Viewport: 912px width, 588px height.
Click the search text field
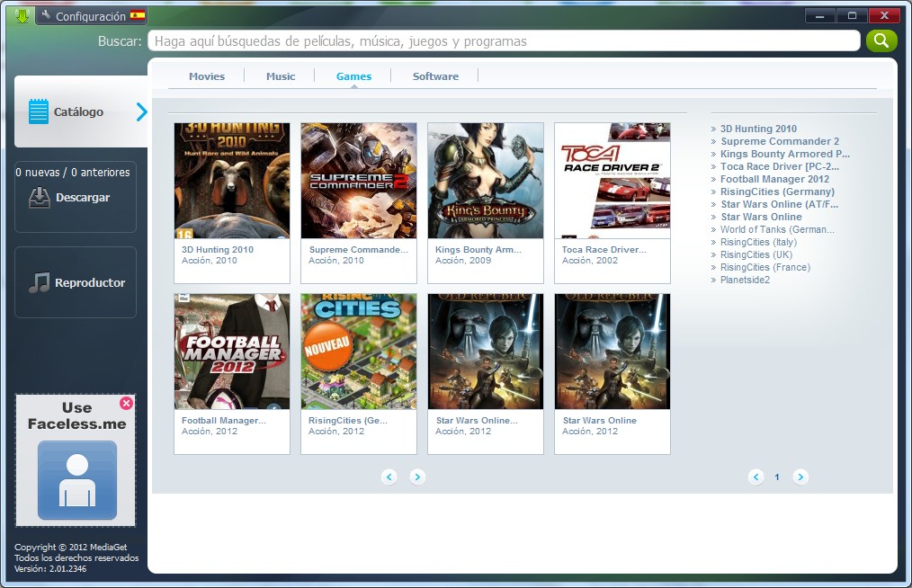pyautogui.click(x=504, y=41)
